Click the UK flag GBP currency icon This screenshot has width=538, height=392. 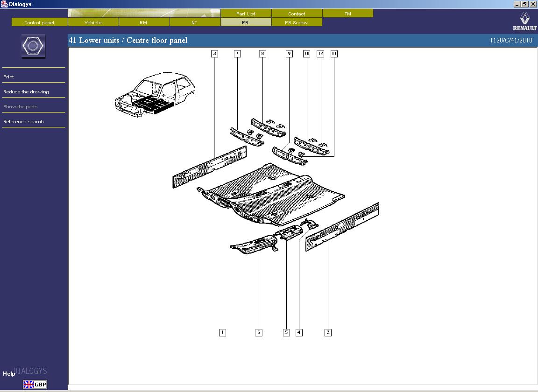pos(35,385)
